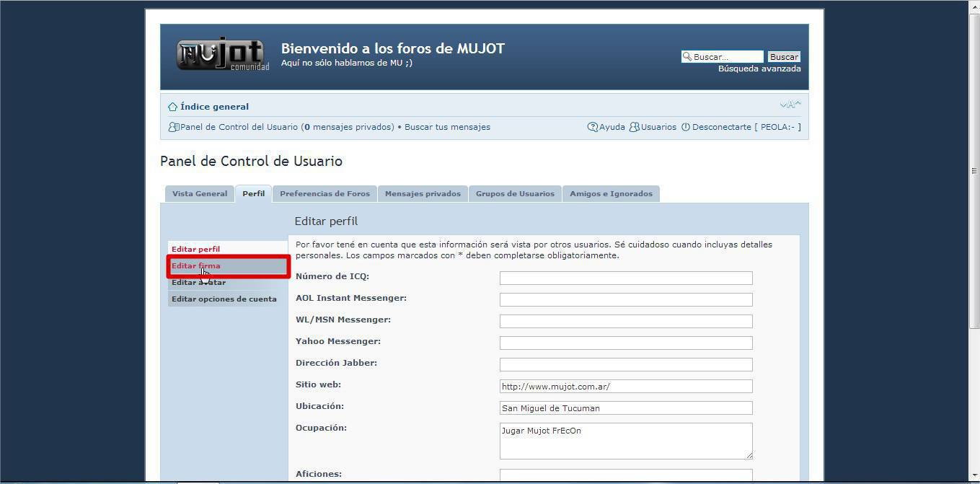
Task: Click the MUJOT comunidad logo
Action: [x=223, y=55]
